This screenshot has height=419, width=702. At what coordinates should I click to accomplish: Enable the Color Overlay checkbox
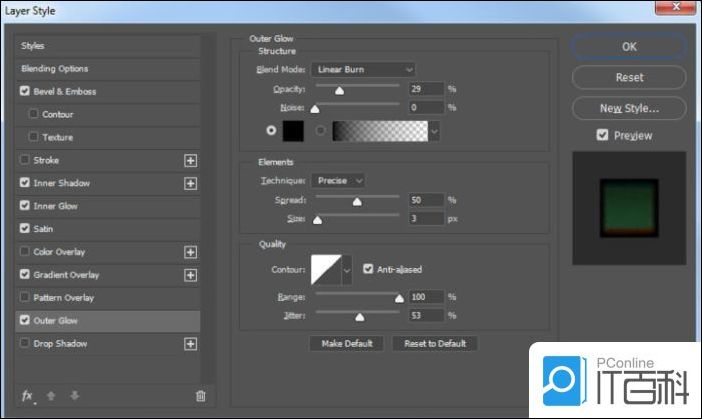pos(25,251)
